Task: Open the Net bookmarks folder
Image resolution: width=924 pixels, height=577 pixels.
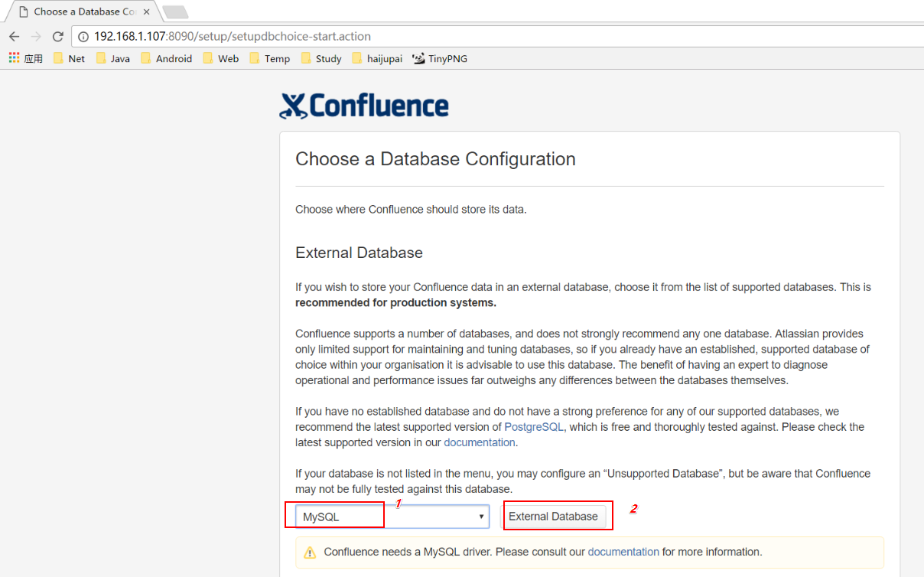Action: 69,58
